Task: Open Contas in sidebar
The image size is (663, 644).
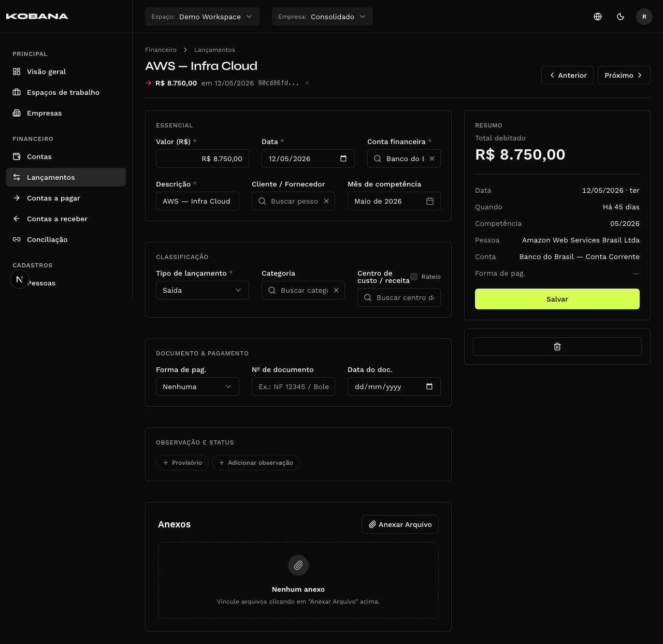Action: tap(66, 156)
